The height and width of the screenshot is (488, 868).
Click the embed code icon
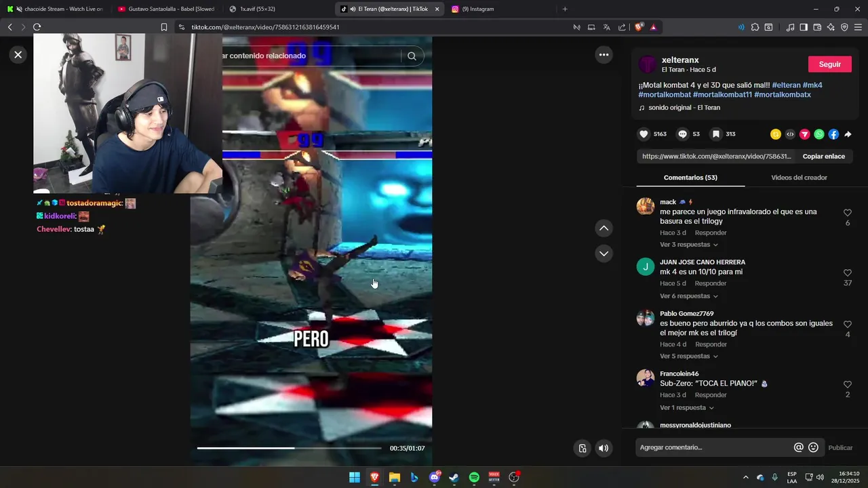[x=790, y=134]
